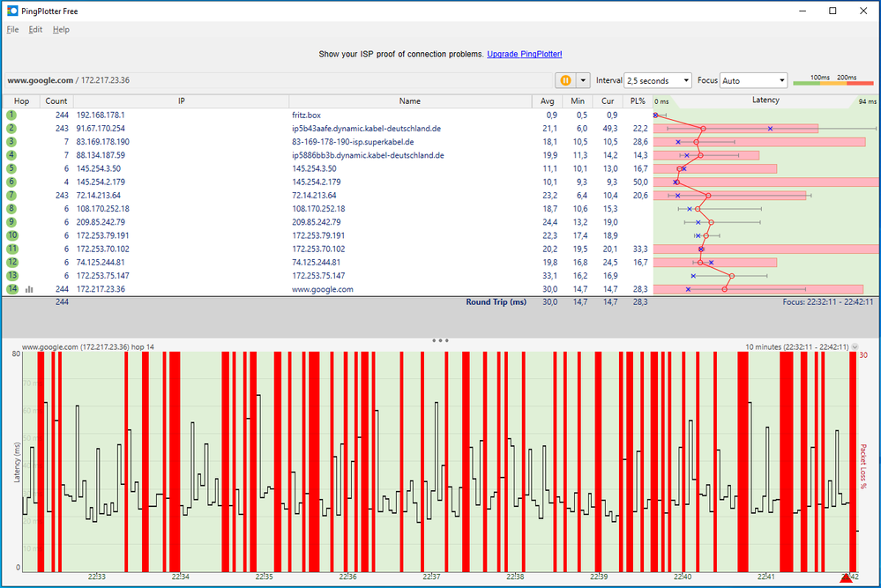Click the Avg column header
The image size is (881, 588).
pyautogui.click(x=549, y=101)
